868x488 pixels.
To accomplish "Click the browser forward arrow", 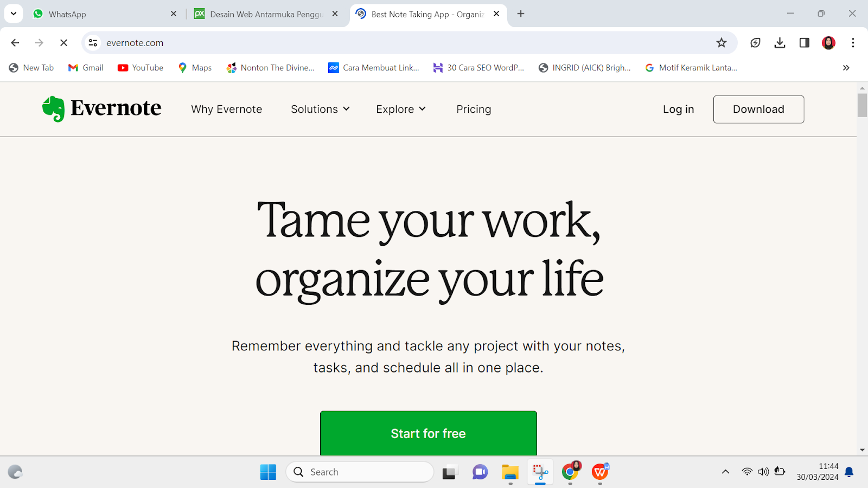I will (39, 43).
